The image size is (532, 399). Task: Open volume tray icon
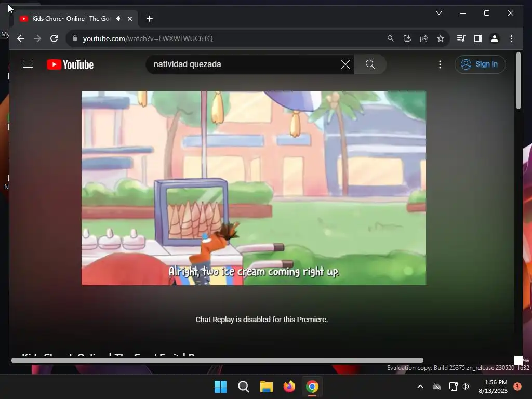point(465,387)
